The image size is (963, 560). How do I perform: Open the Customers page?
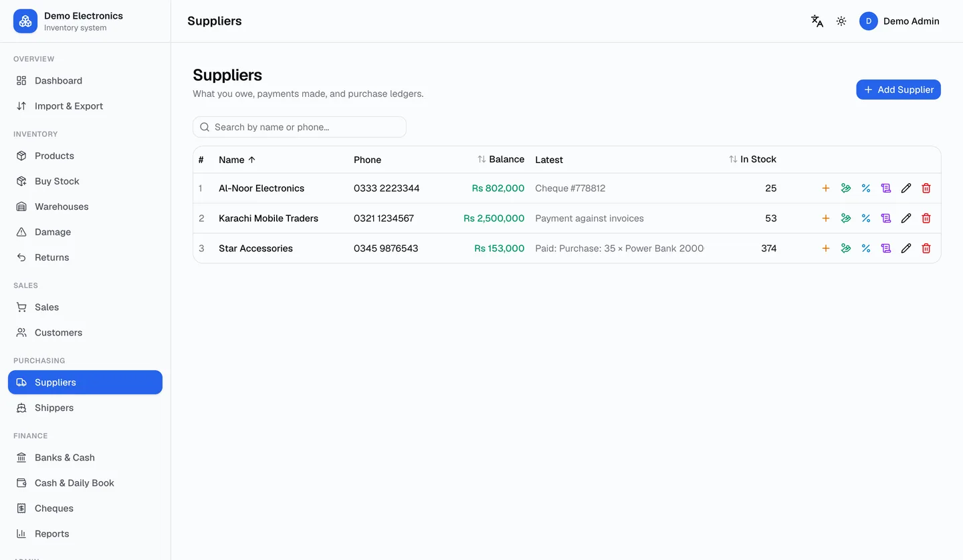(85, 333)
